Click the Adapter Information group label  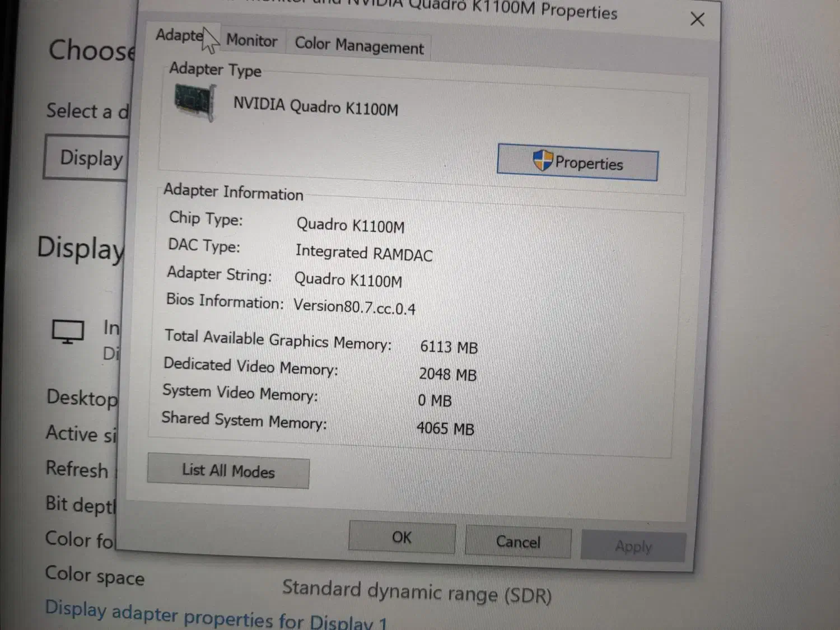(x=234, y=192)
